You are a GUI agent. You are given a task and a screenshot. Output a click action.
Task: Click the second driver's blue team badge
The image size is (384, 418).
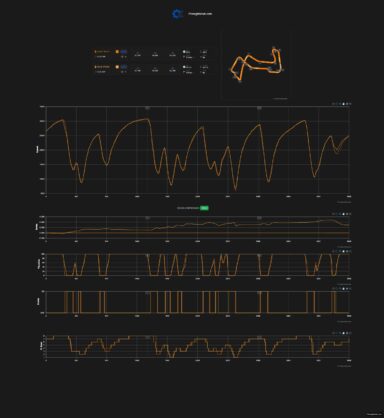(124, 67)
